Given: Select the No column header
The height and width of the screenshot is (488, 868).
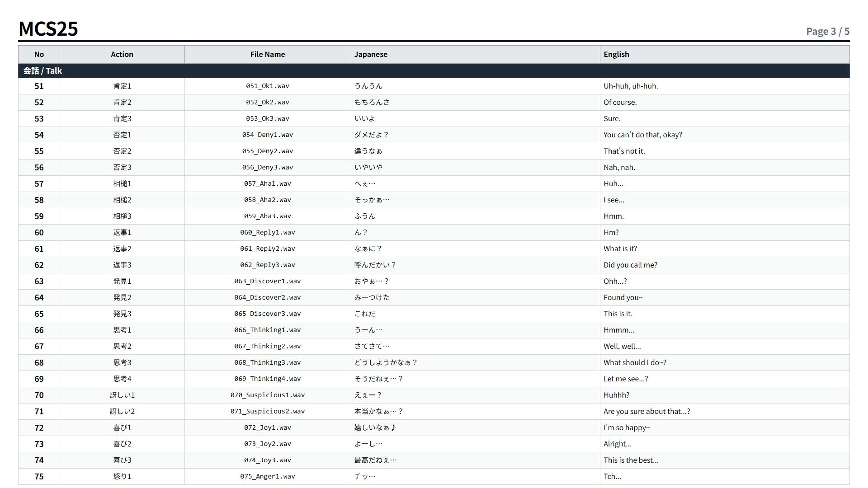Looking at the screenshot, I should point(39,54).
